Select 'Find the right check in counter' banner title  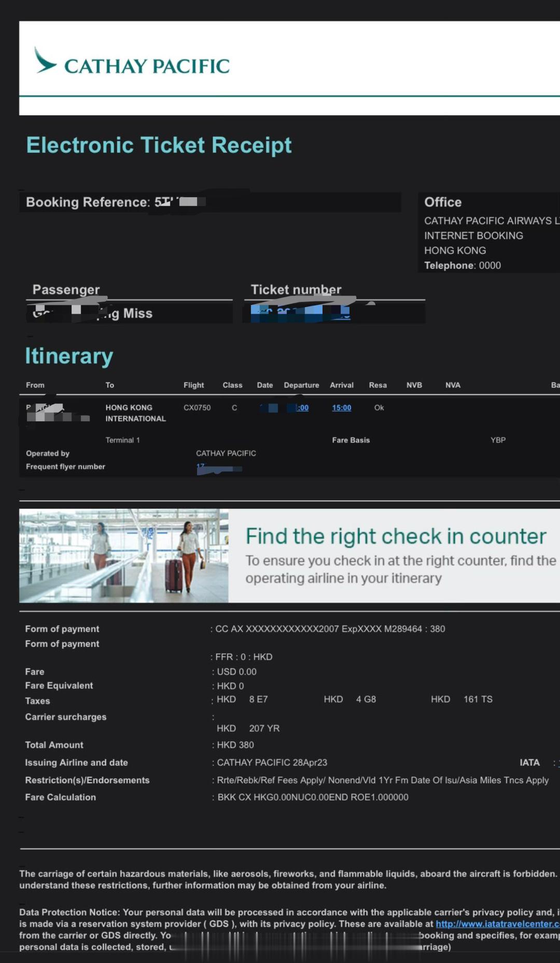pyautogui.click(x=396, y=536)
